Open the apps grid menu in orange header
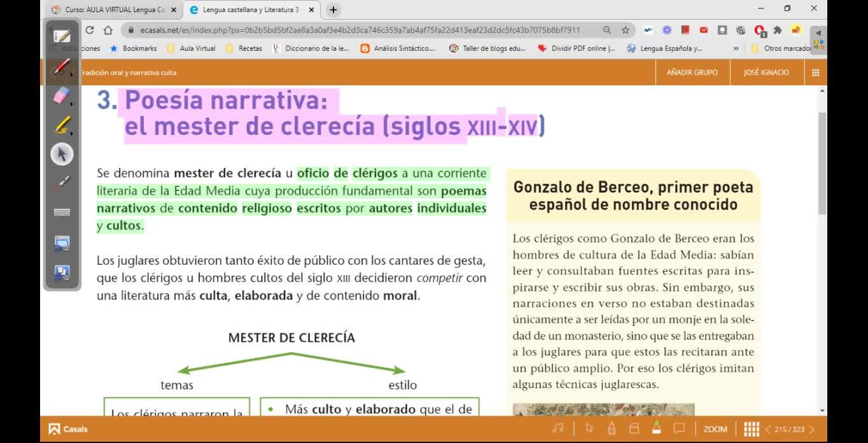868x443 pixels. click(816, 73)
